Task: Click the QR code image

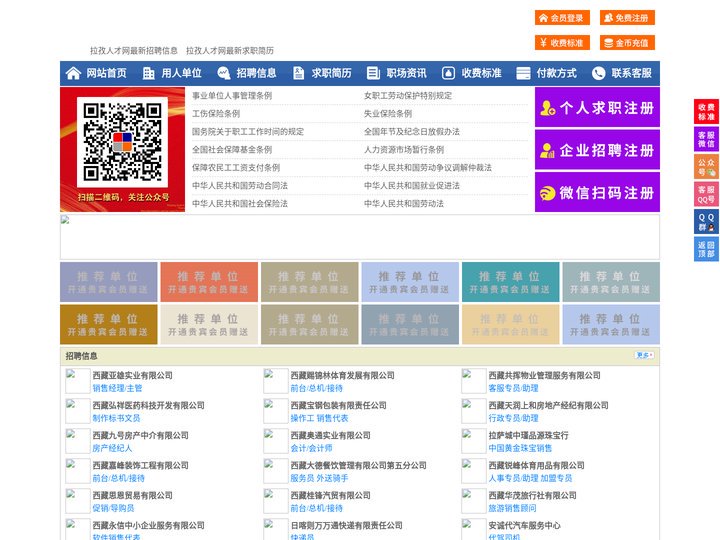Action: [x=122, y=142]
